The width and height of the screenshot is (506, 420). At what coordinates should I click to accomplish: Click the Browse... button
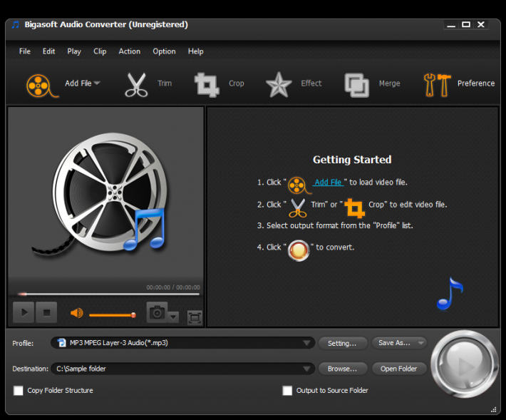click(342, 369)
